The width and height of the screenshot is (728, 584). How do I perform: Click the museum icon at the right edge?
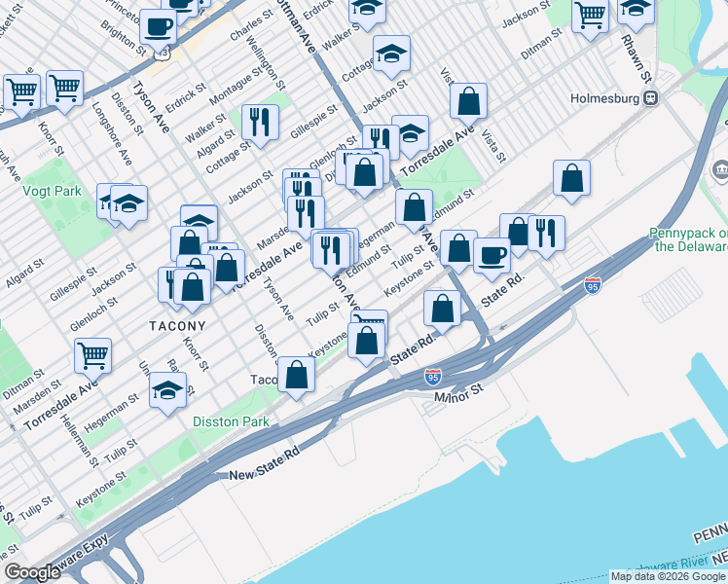720,170
